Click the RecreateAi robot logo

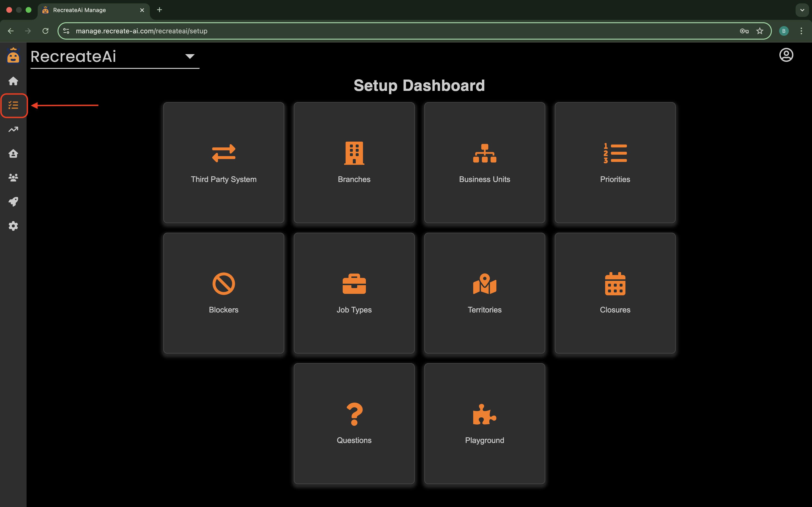(x=13, y=55)
